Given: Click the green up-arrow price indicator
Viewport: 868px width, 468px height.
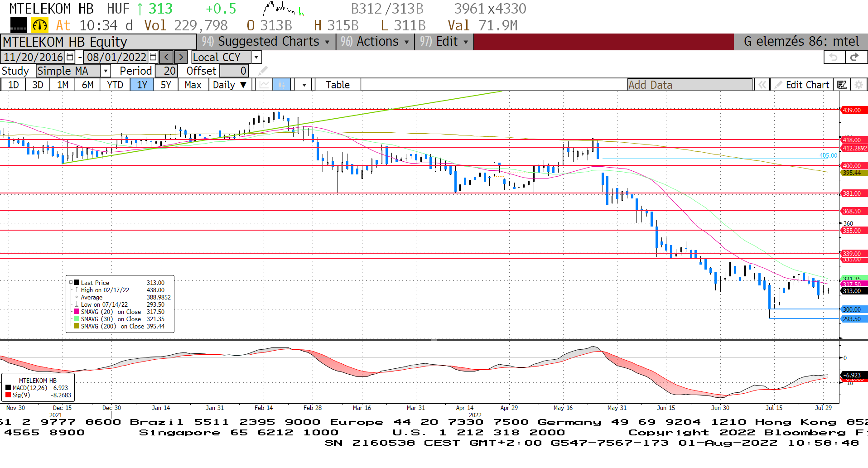Looking at the screenshot, I should (140, 9).
